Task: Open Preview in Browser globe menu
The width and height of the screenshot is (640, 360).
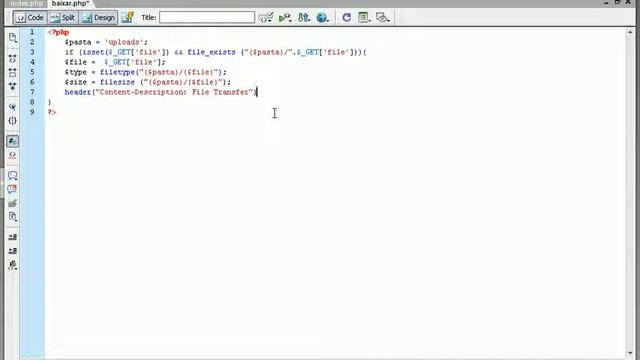Action: pos(322,18)
